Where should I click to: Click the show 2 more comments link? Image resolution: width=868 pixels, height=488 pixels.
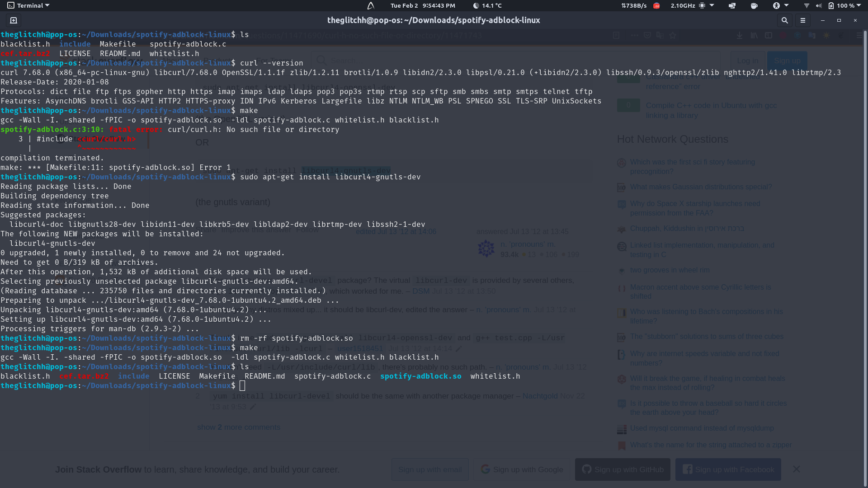point(239,427)
